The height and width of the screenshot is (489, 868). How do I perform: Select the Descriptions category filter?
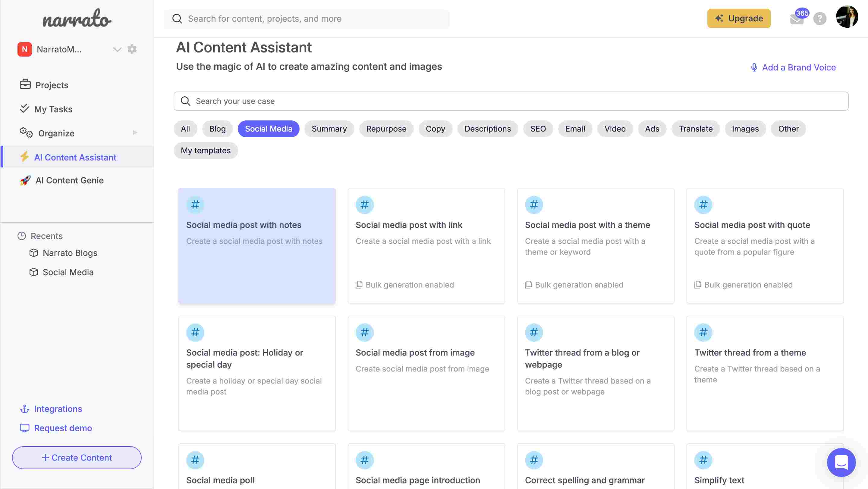click(488, 129)
